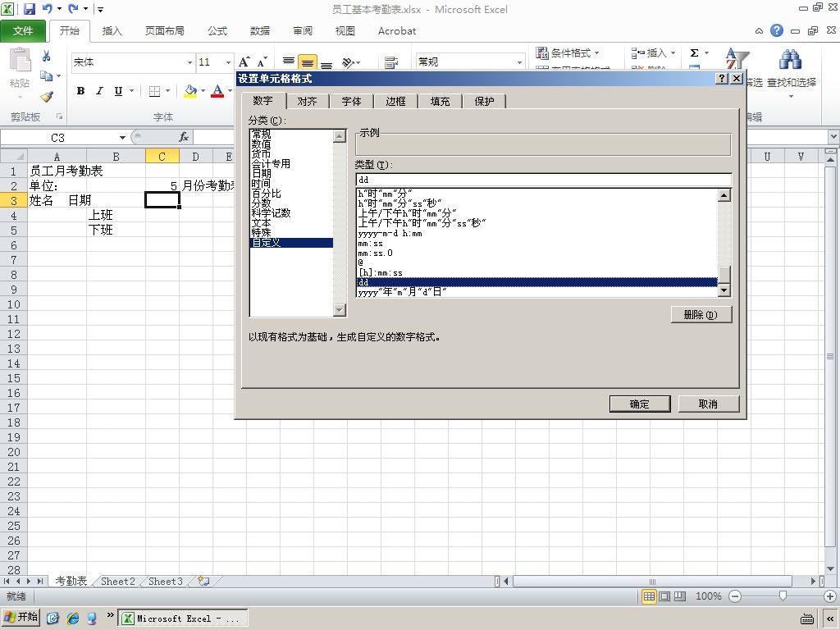Select column A header
Screen dimensions: 840x630
coord(57,157)
